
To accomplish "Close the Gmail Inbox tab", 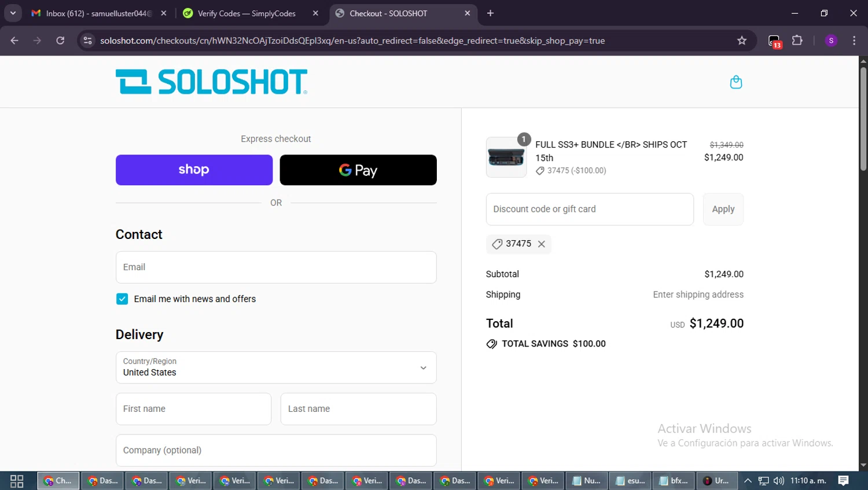I will [x=164, y=13].
